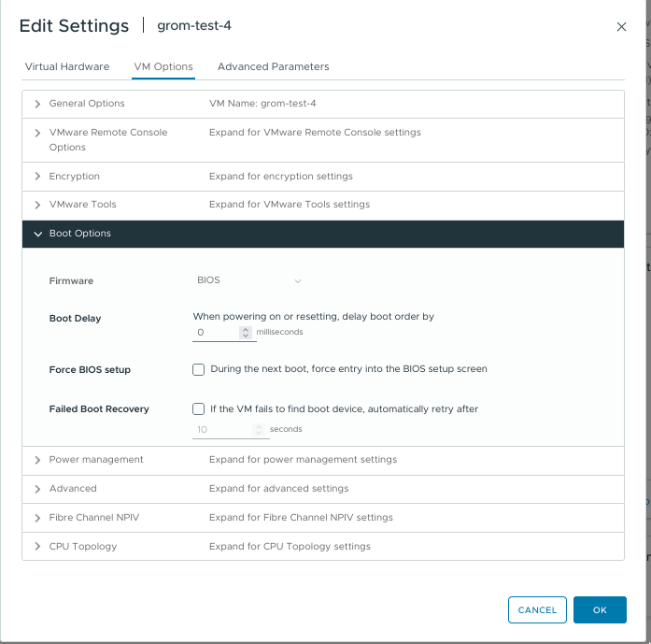
Task: Enable Failed Boot Recovery auto-retry checkbox
Action: [198, 408]
